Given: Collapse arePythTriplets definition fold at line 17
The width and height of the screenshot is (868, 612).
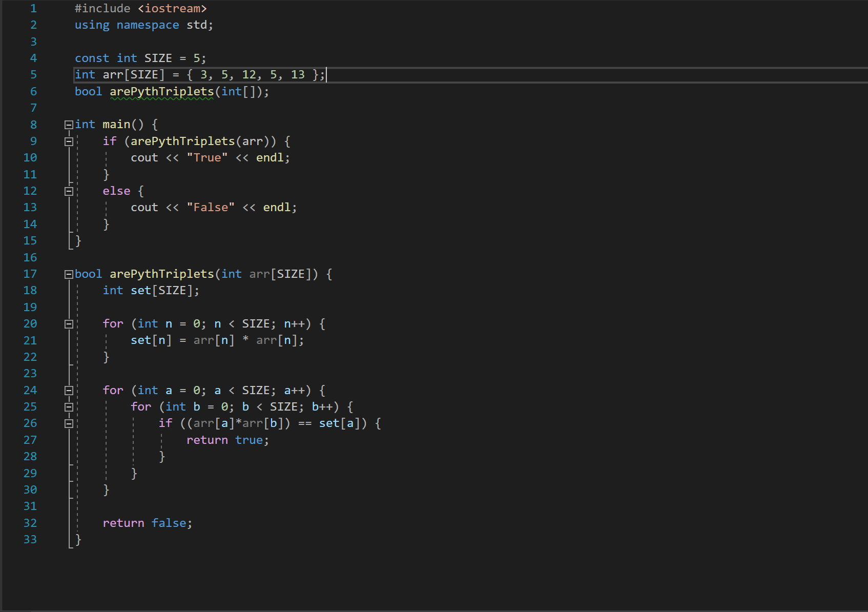Looking at the screenshot, I should [x=69, y=274].
